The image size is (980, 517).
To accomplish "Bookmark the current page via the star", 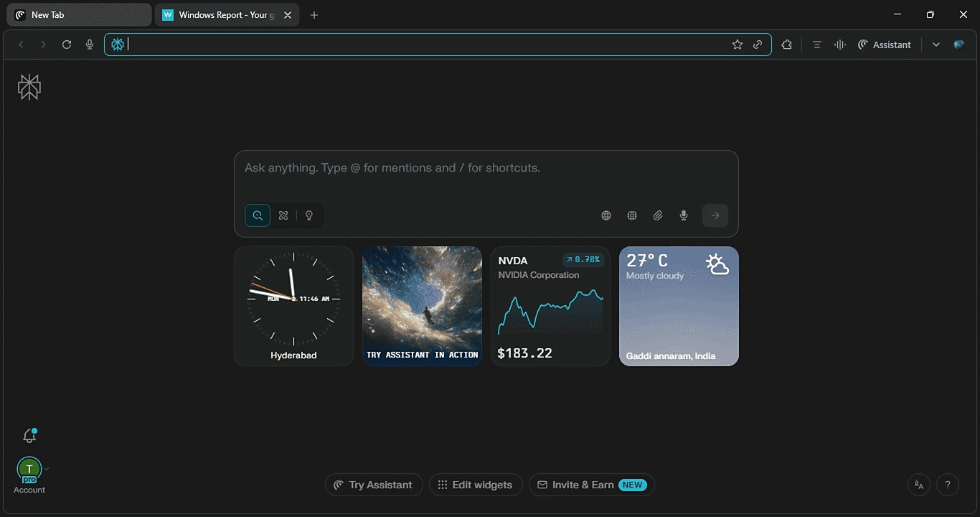I will point(738,45).
